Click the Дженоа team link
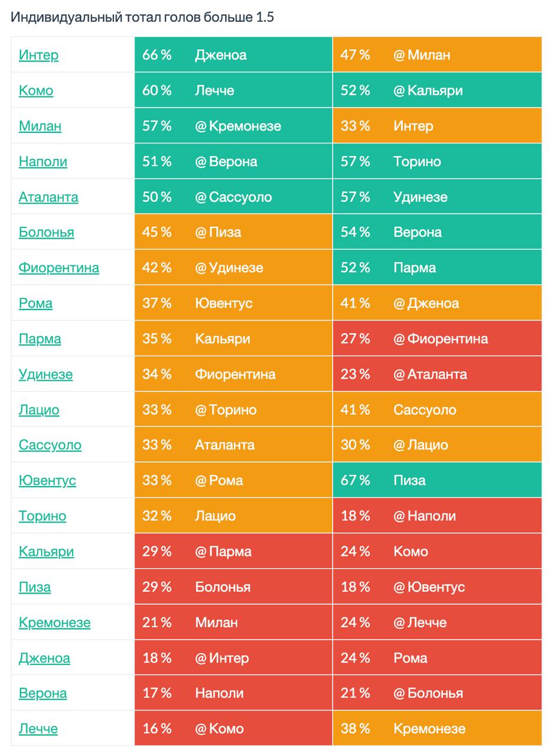The width and height of the screenshot is (550, 756). [x=44, y=657]
